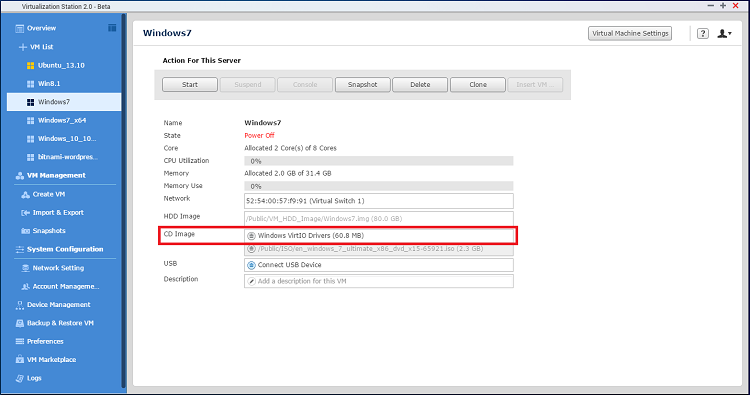Click the panel toggle icon beside Overview

tap(112, 28)
